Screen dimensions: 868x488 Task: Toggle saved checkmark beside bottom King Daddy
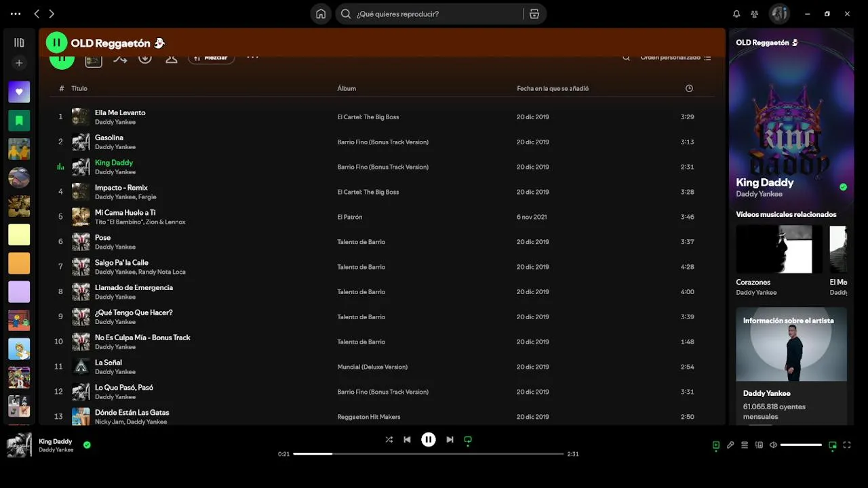click(x=87, y=445)
